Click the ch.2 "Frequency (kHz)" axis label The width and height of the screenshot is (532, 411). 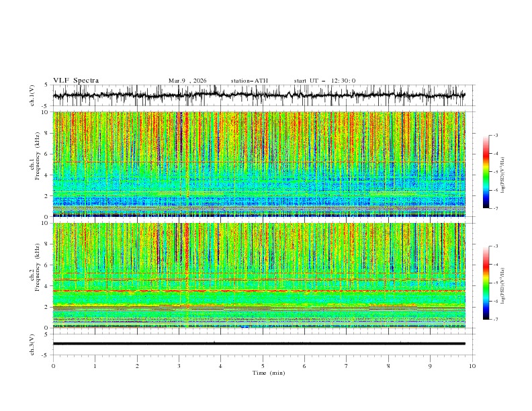(x=37, y=267)
